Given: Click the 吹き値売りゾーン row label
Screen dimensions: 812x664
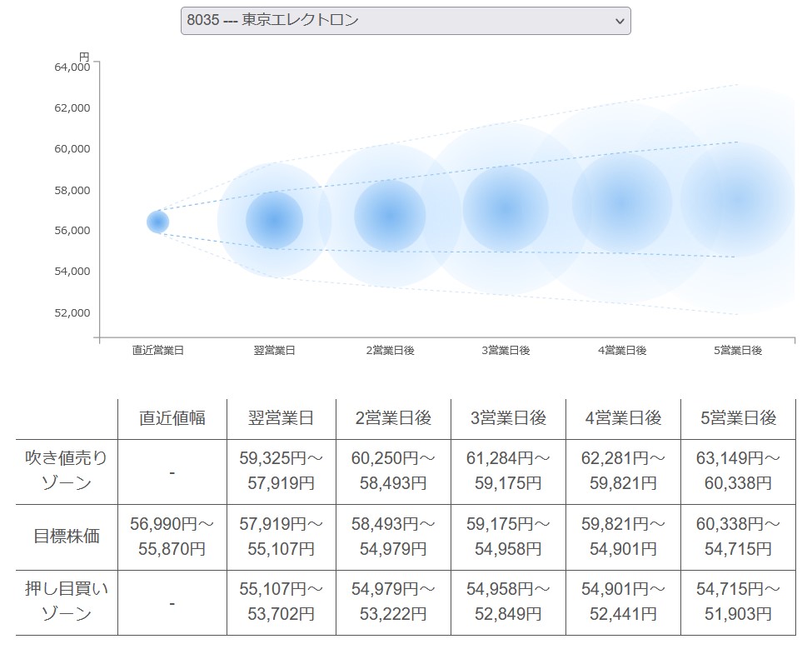Looking at the screenshot, I should [x=67, y=471].
